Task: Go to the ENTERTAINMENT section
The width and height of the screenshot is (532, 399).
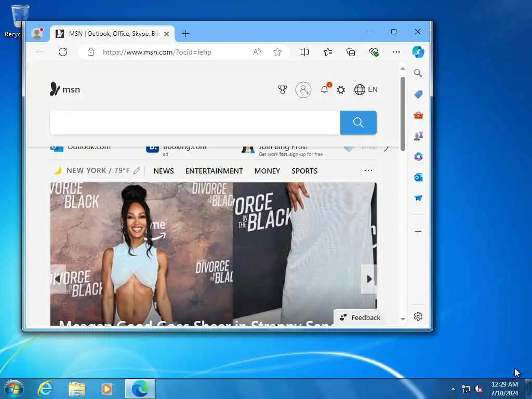Action: pos(214,171)
